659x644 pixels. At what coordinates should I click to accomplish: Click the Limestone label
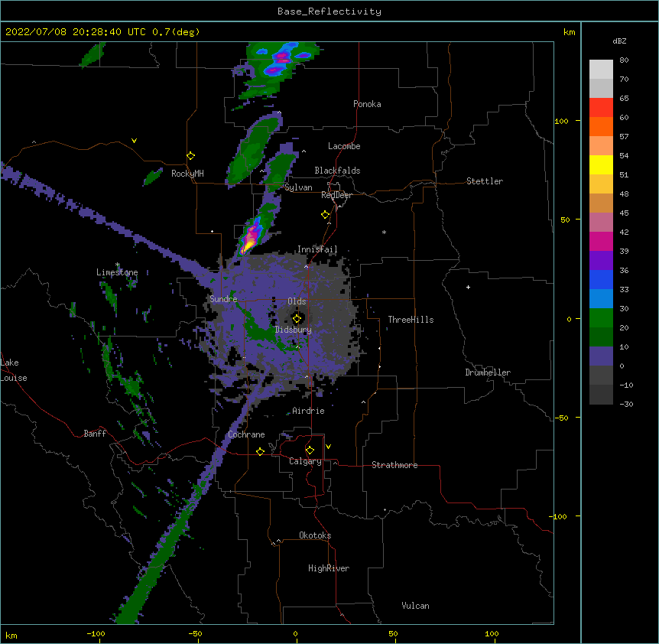117,272
